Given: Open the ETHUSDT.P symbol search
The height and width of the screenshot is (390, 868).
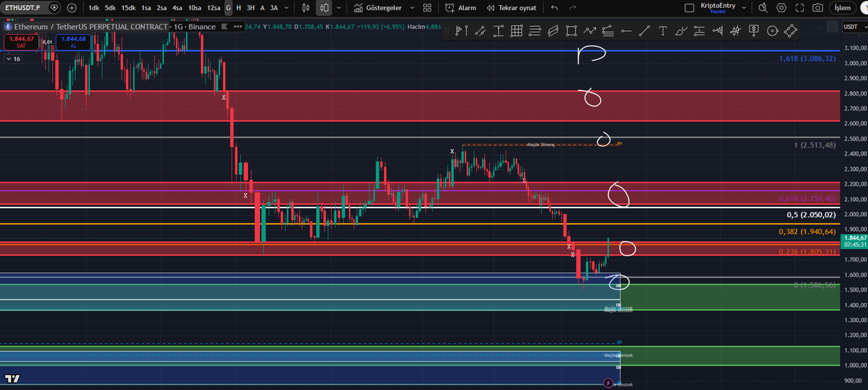Looking at the screenshot, I should (x=23, y=7).
